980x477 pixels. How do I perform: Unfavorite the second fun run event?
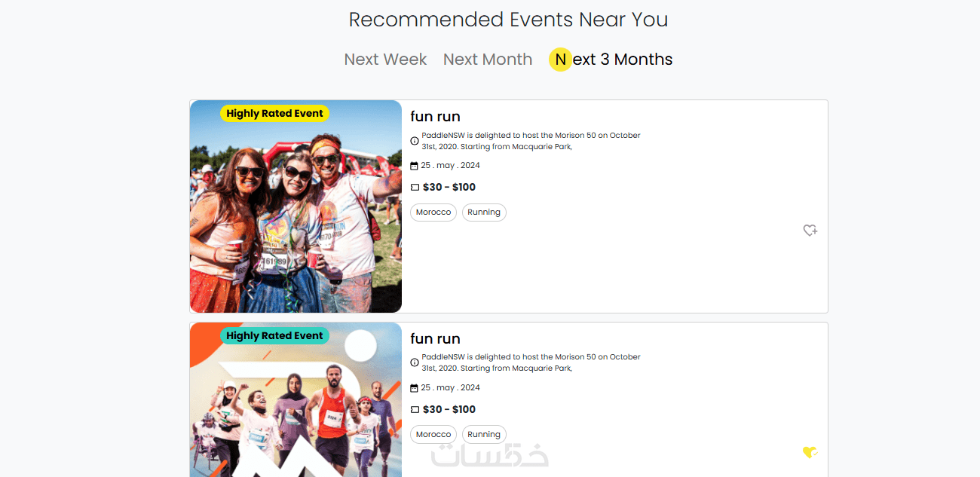(810, 452)
